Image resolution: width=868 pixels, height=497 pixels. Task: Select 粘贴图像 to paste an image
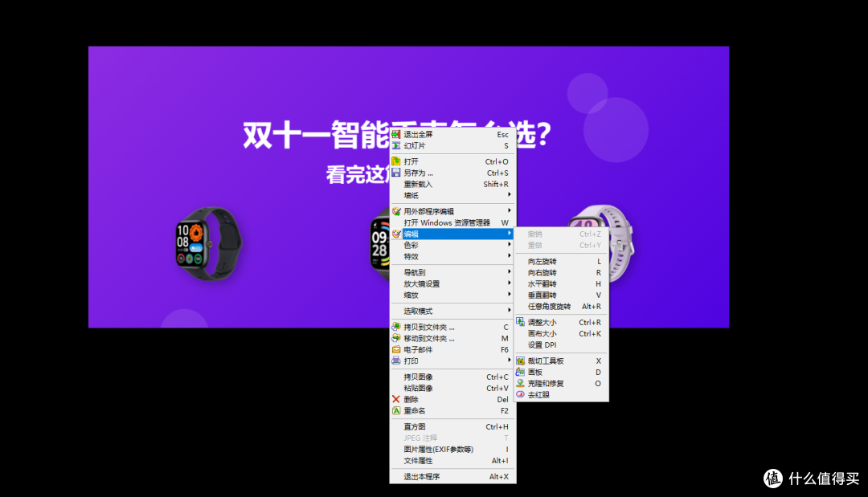point(452,388)
